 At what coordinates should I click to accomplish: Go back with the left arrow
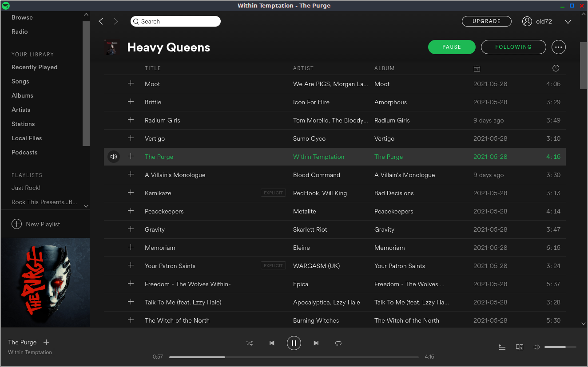tap(101, 21)
